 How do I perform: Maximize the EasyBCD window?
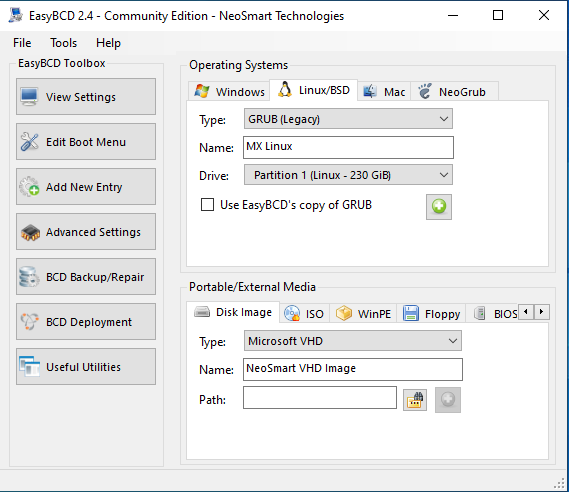[x=498, y=15]
